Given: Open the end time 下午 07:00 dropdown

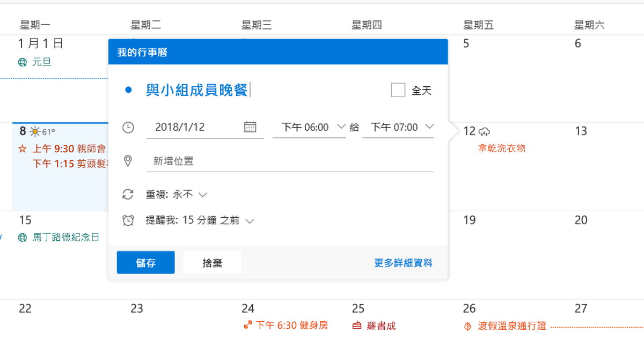Looking at the screenshot, I should (398, 127).
